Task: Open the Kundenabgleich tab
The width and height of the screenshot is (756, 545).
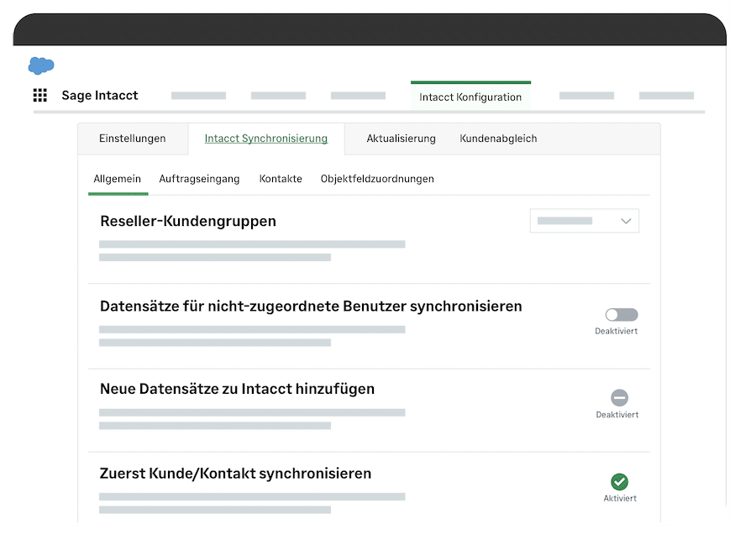Action: click(498, 139)
